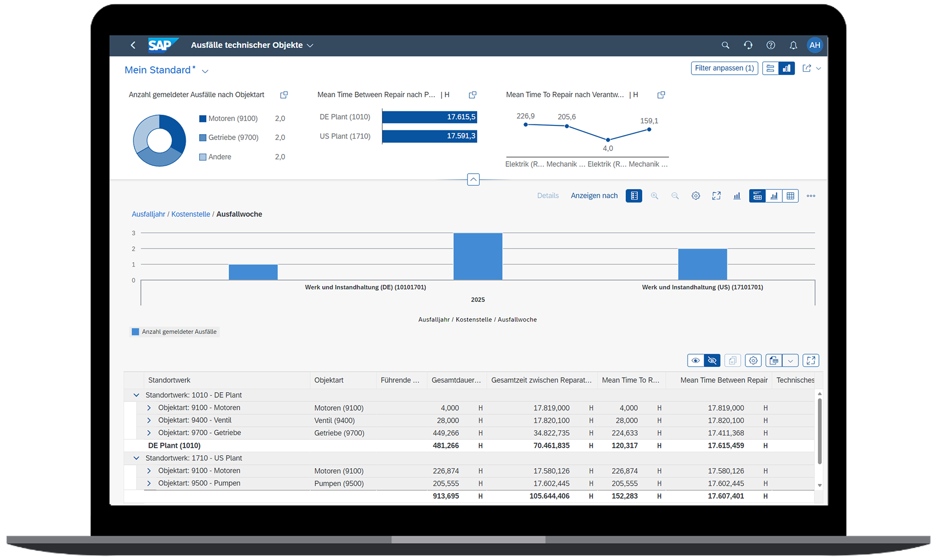The image size is (937, 560).
Task: Switch to table-only view toggle
Action: click(x=791, y=196)
